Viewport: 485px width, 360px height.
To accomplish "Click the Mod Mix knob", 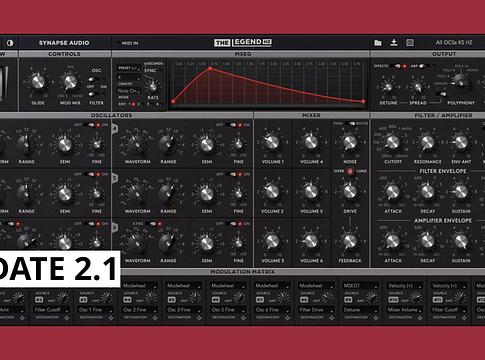I will click(70, 82).
